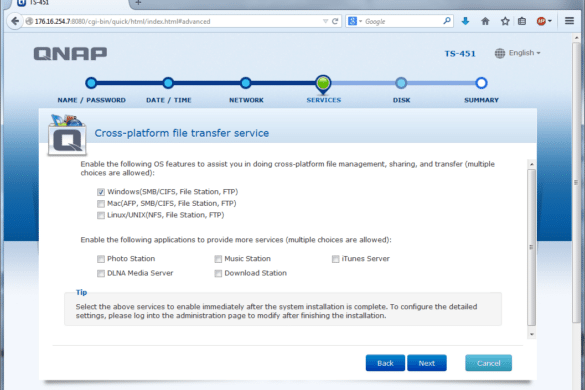
Task: Click the Q services wizard icon
Action: click(67, 135)
